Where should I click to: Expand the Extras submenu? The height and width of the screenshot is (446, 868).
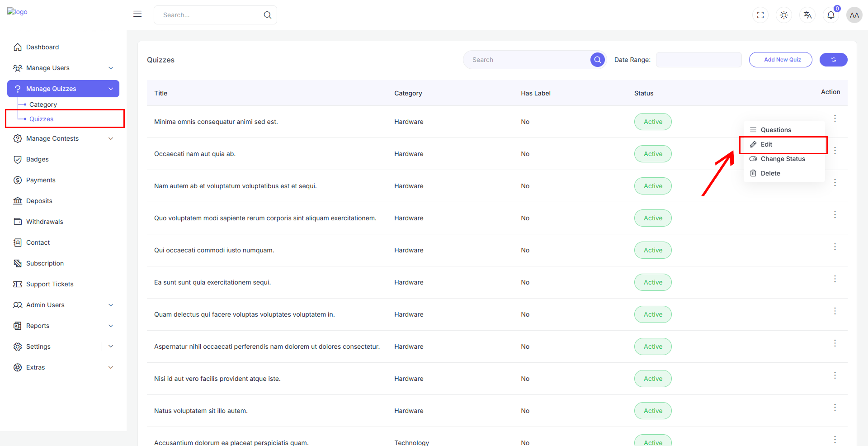[63, 367]
